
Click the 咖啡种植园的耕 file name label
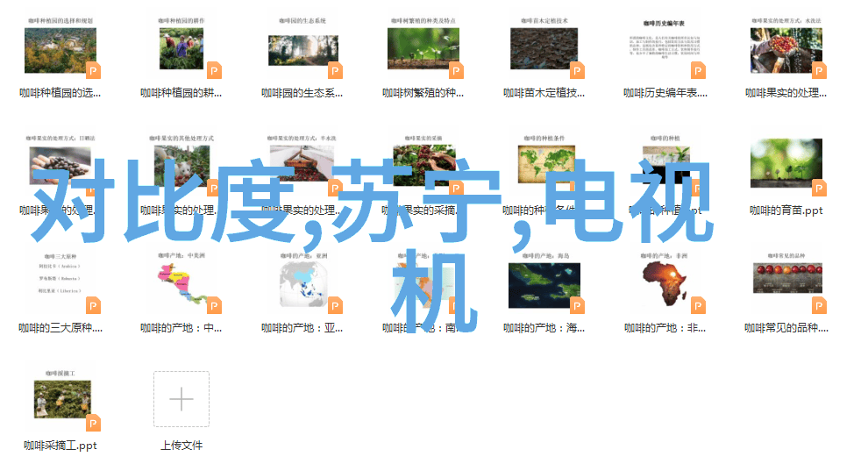point(181,93)
